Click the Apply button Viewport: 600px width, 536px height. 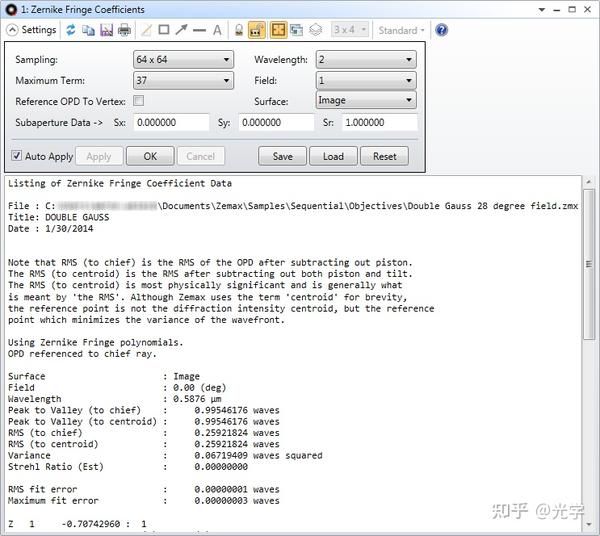tap(99, 156)
